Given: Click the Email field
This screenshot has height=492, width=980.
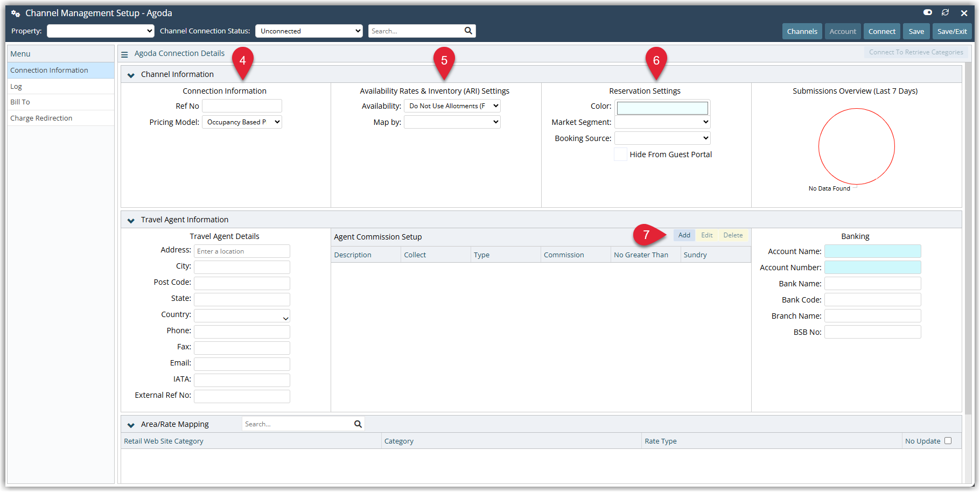Looking at the screenshot, I should (242, 364).
